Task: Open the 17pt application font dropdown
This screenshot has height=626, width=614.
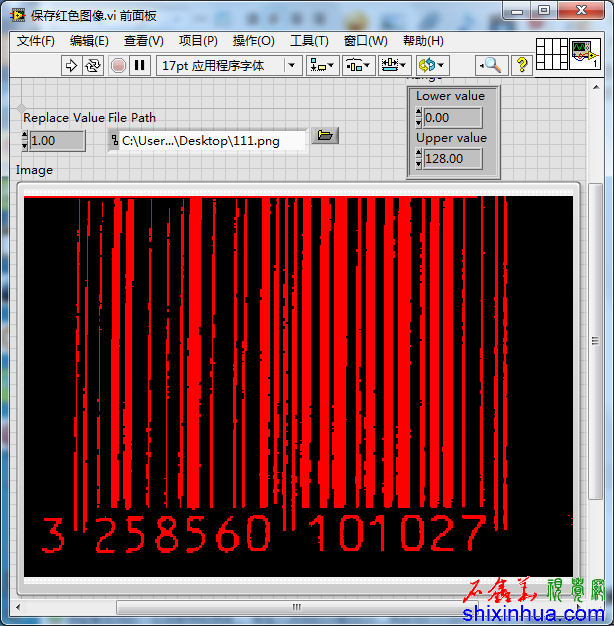Action: coord(229,65)
